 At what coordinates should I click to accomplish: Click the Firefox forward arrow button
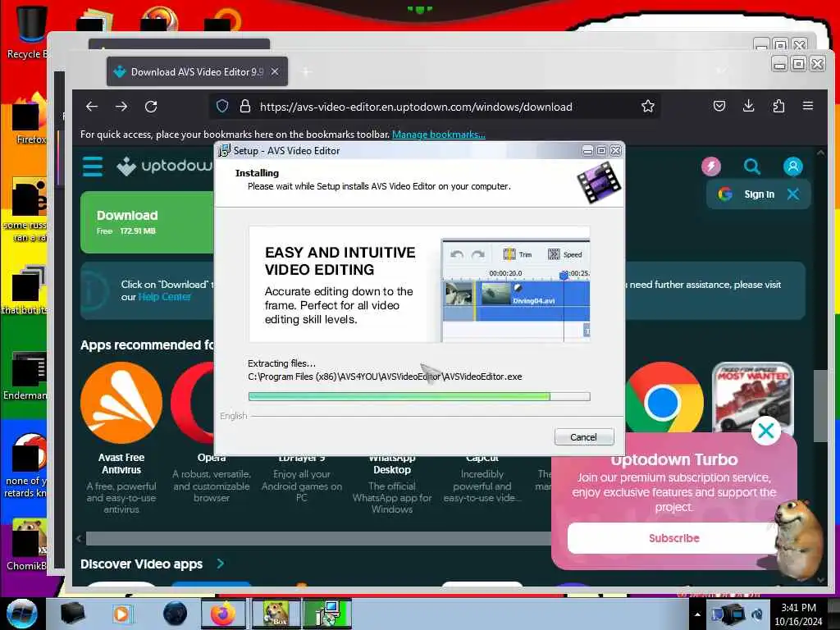(121, 107)
